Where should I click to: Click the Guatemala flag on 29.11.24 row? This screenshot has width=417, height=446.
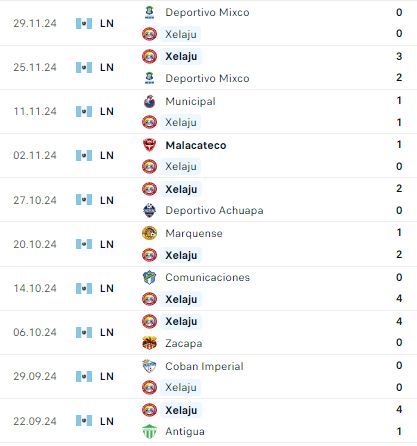[x=84, y=23]
